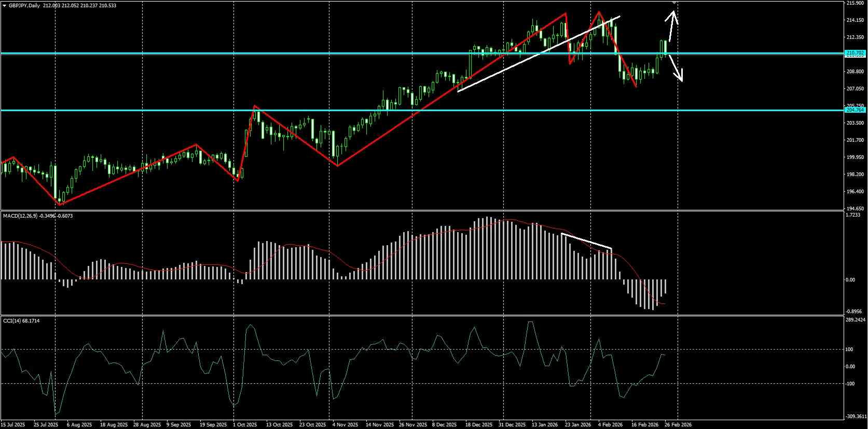Click the 26 Nov 2025 date label

point(413,425)
